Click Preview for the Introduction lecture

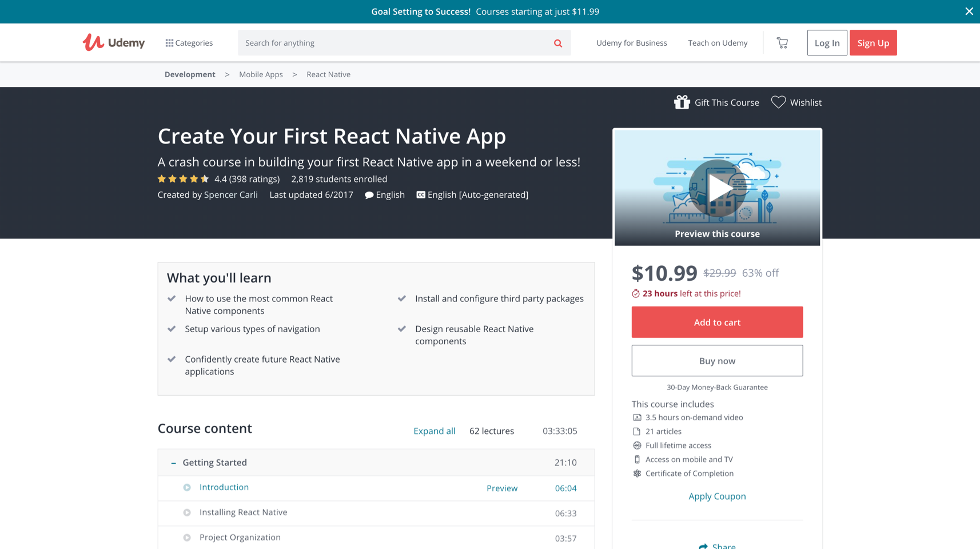[x=502, y=488]
